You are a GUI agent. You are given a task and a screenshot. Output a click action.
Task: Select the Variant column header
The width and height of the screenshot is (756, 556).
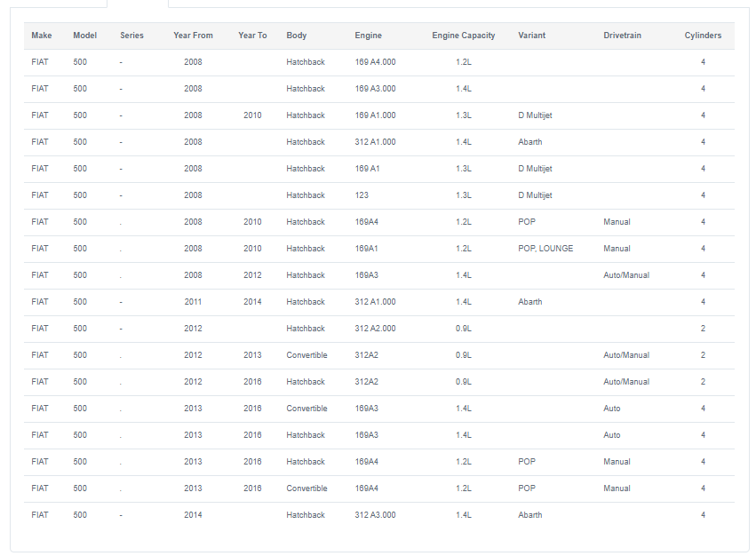click(532, 36)
